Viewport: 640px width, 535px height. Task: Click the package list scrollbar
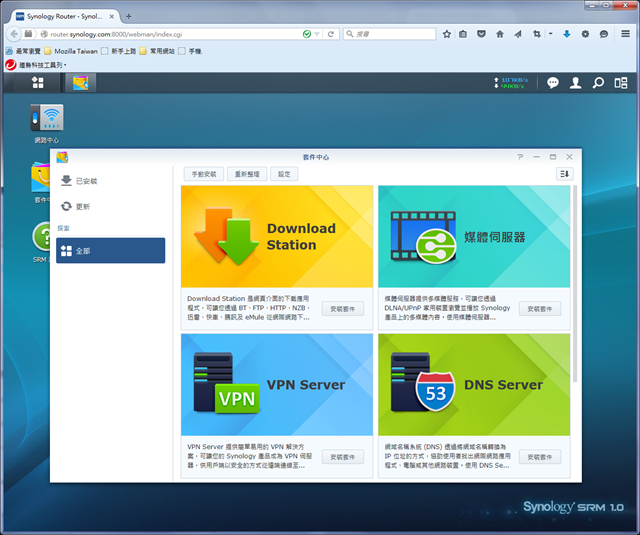[x=575, y=284]
